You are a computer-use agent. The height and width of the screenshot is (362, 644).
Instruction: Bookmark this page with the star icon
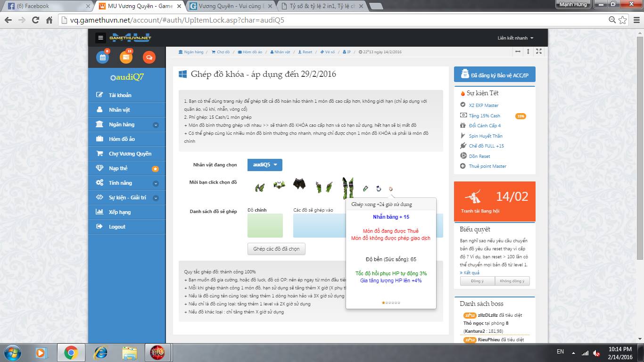click(x=622, y=20)
